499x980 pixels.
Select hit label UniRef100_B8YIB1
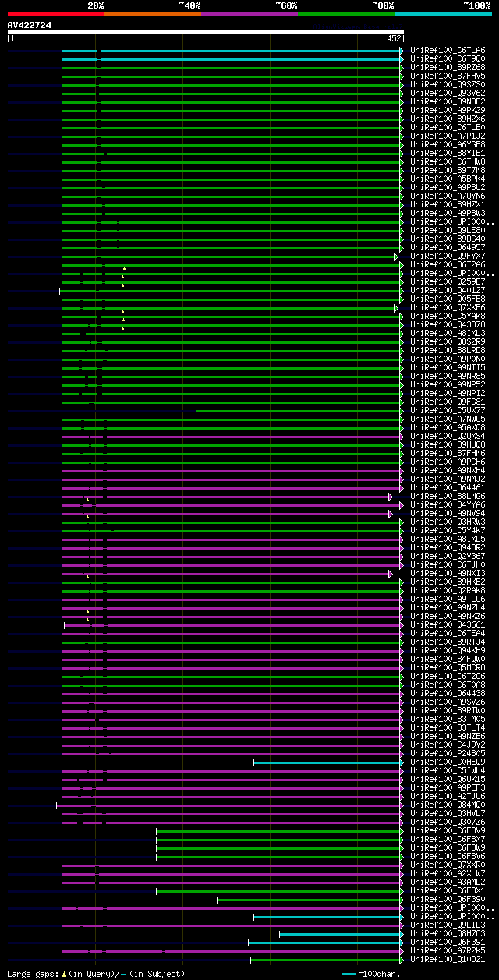[x=448, y=153]
